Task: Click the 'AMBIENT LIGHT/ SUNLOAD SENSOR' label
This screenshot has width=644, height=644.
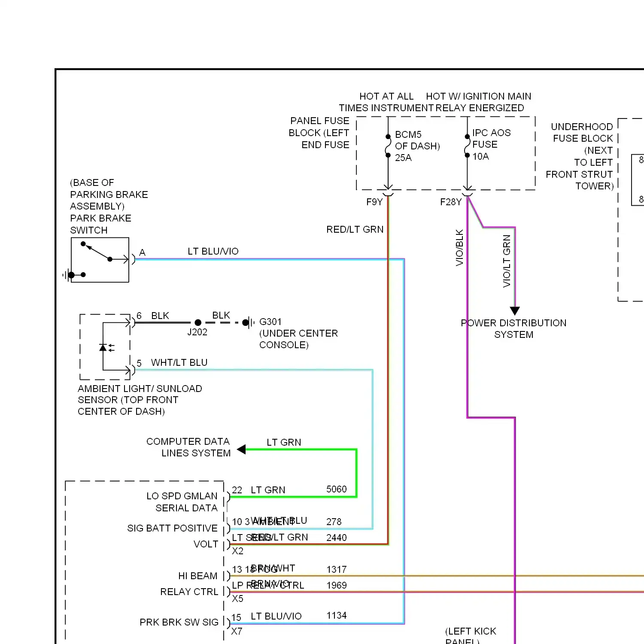Action: (x=140, y=394)
